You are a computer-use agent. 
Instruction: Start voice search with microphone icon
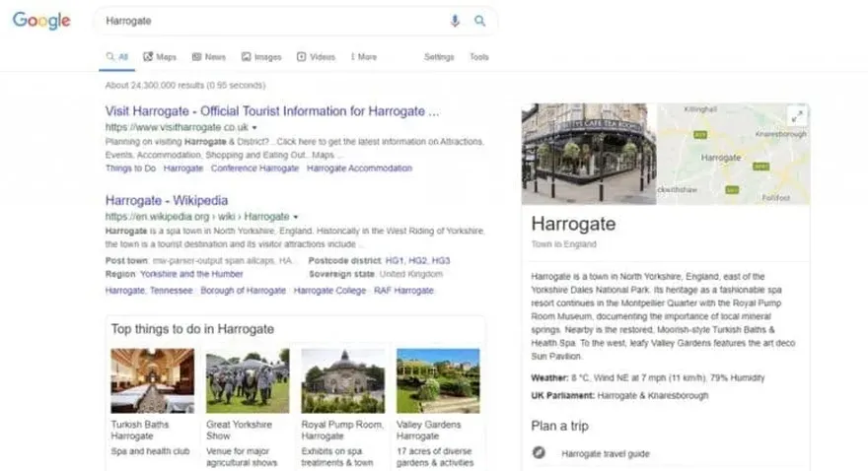455,21
